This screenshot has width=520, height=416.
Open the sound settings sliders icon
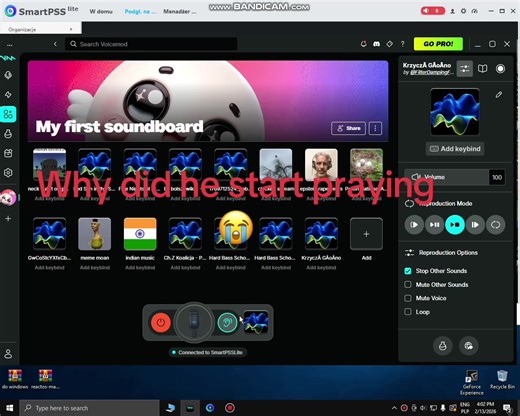coord(464,69)
